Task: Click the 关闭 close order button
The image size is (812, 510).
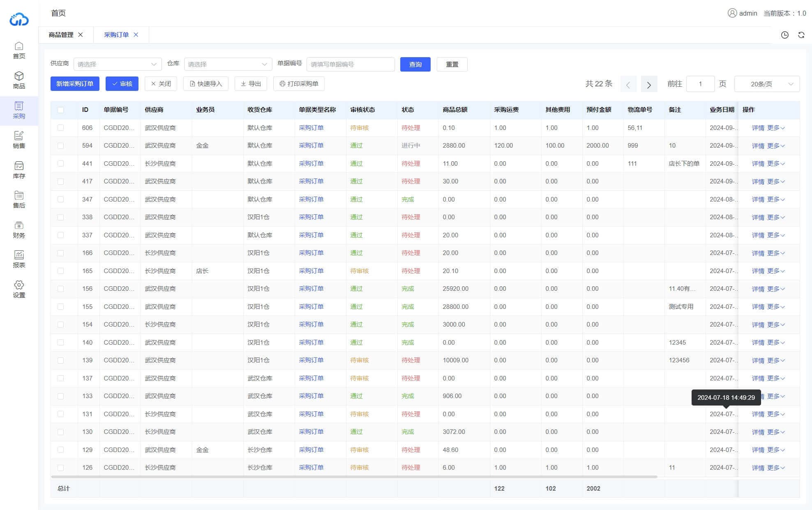Action: click(161, 83)
